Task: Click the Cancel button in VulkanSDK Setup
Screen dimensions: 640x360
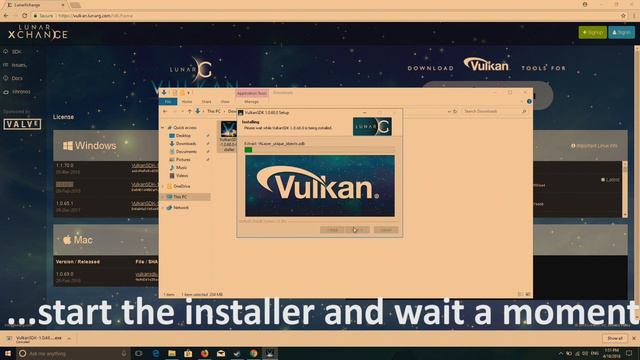Action: point(386,230)
